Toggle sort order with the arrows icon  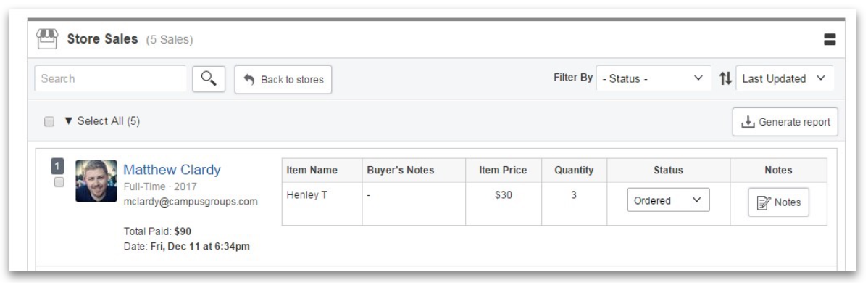(x=725, y=79)
